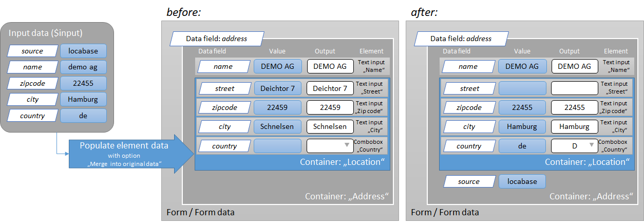Screen dimensions: 644x224
Task: Select 'country' field in Input data box
Action: 32,116
